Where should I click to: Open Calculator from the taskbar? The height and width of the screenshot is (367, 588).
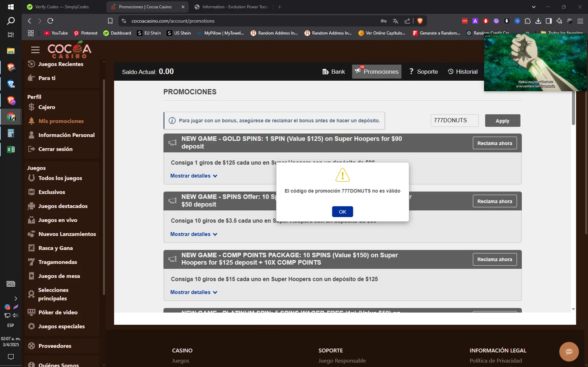[x=11, y=134]
